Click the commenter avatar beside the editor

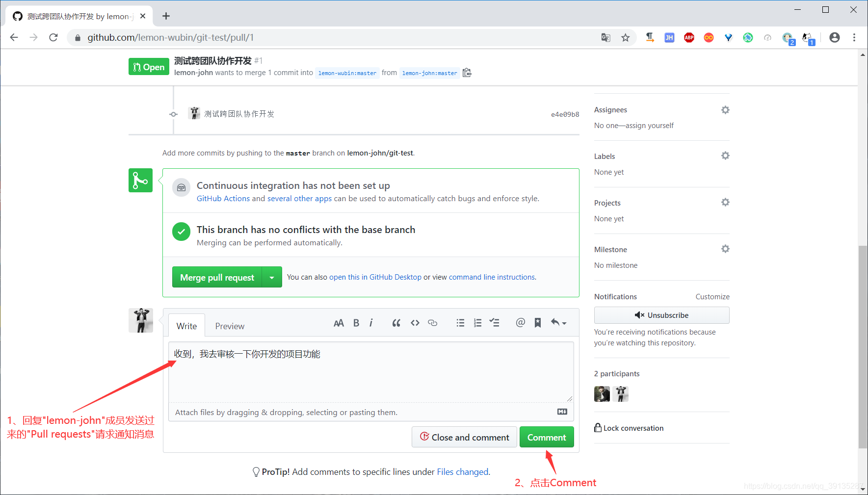coord(141,320)
